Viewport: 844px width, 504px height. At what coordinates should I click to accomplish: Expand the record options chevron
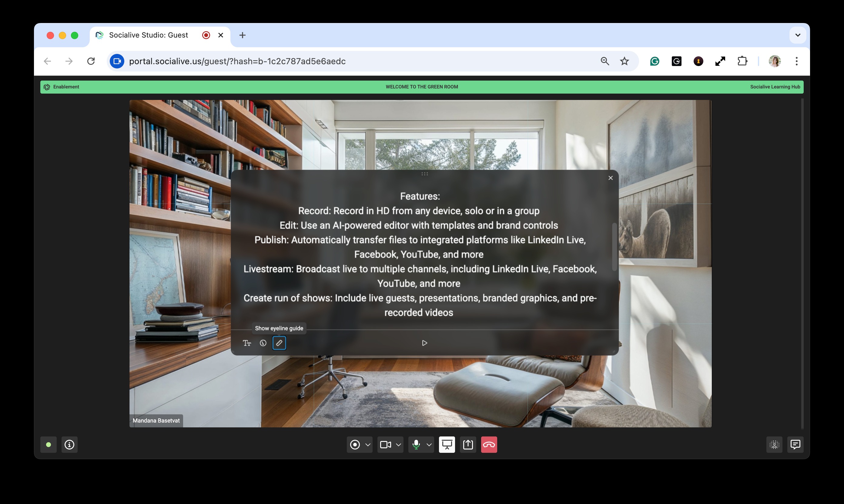(x=368, y=445)
